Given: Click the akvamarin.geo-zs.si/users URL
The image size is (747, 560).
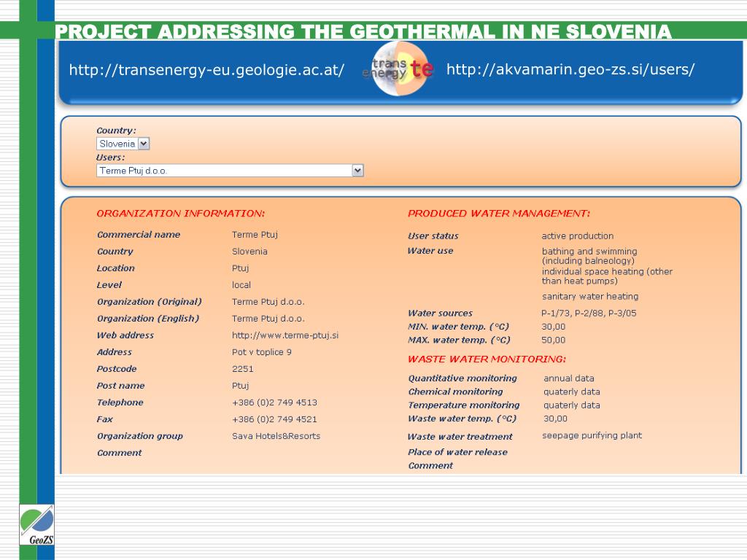Looking at the screenshot, I should 570,70.
